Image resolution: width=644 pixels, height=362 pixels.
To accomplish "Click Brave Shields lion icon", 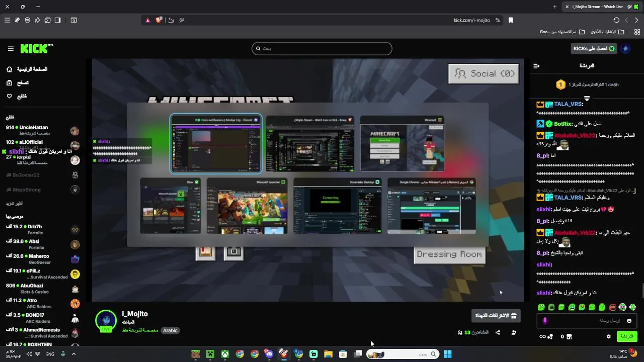I will (159, 20).
